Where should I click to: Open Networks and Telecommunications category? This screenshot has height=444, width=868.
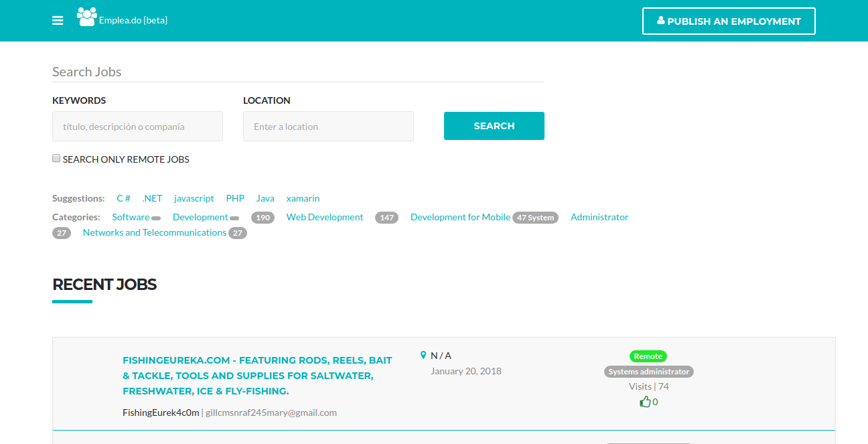point(155,232)
